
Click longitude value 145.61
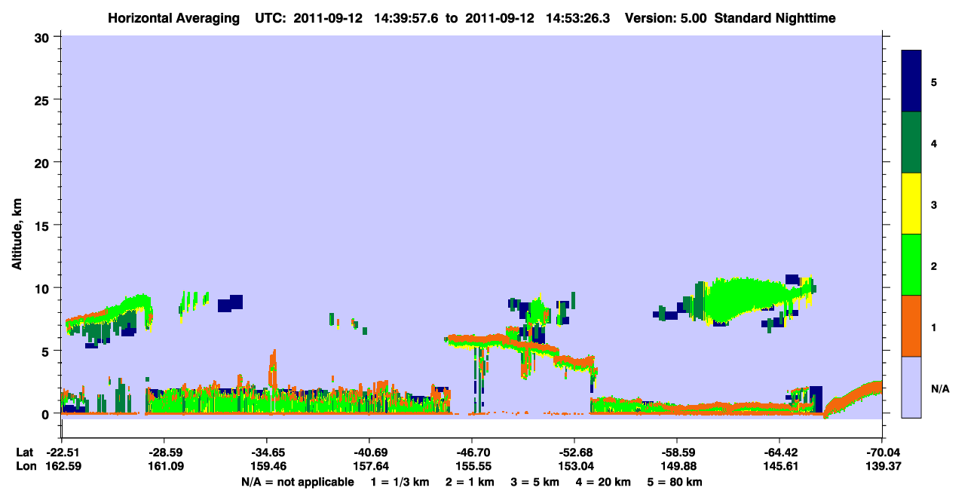pyautogui.click(x=779, y=466)
